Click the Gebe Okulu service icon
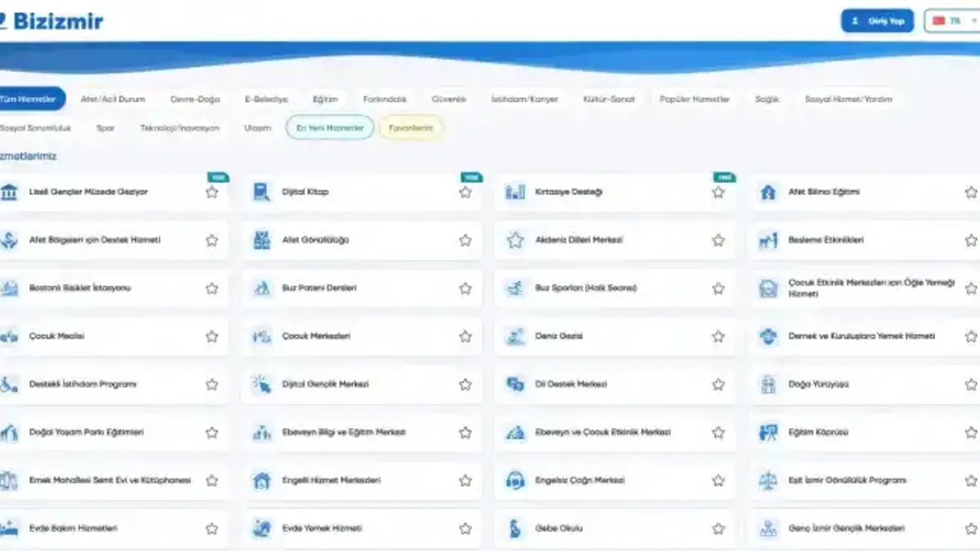The image size is (980, 551). [x=514, y=529]
